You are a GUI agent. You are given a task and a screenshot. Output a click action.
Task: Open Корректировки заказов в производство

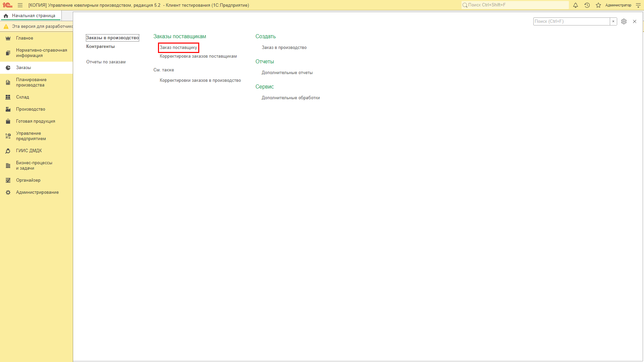[200, 80]
